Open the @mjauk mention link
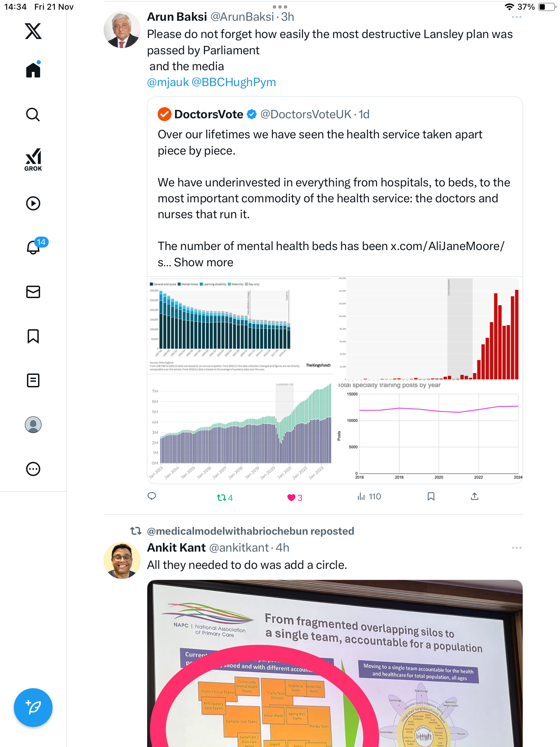The height and width of the screenshot is (747, 560). click(168, 82)
